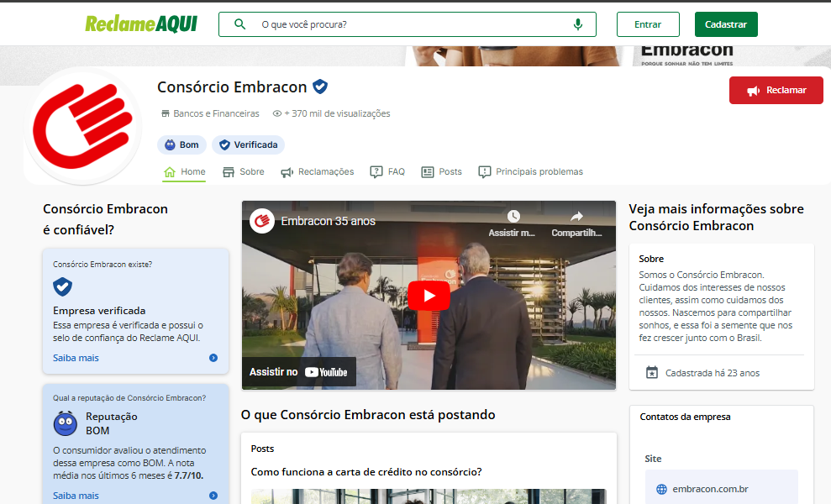Open the embracon.com.br site link
The image size is (831, 504).
pyautogui.click(x=710, y=489)
